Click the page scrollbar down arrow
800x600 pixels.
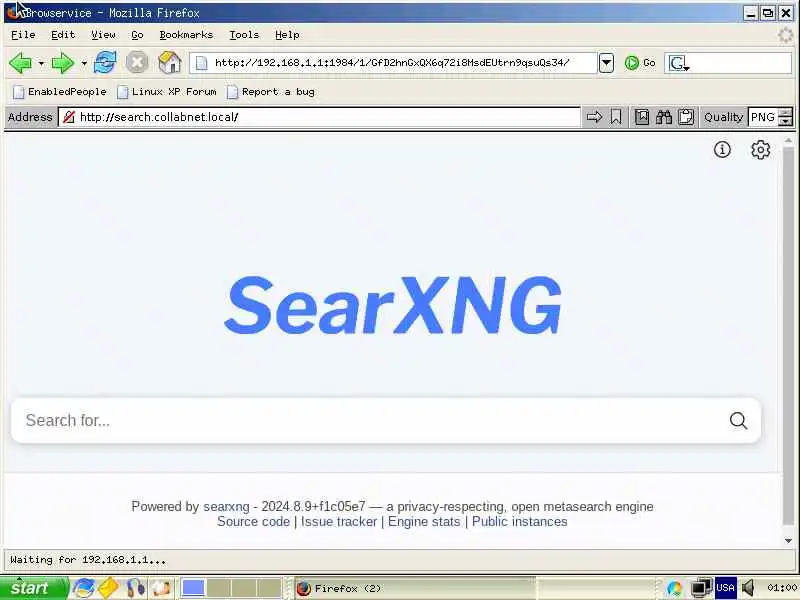pos(788,540)
